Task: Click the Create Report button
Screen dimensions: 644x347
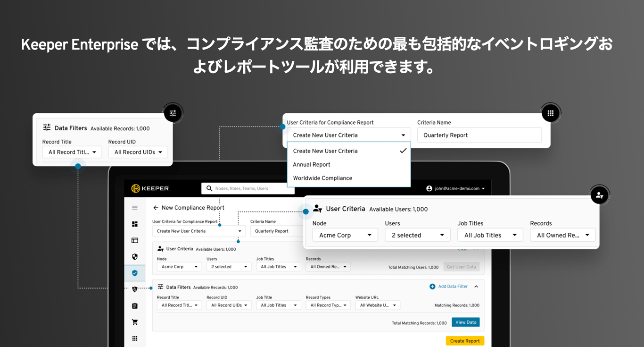Action: coord(465,340)
